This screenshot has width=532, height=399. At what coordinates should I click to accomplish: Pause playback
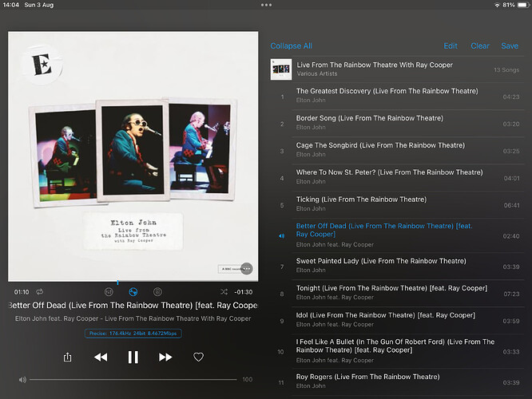[133, 357]
